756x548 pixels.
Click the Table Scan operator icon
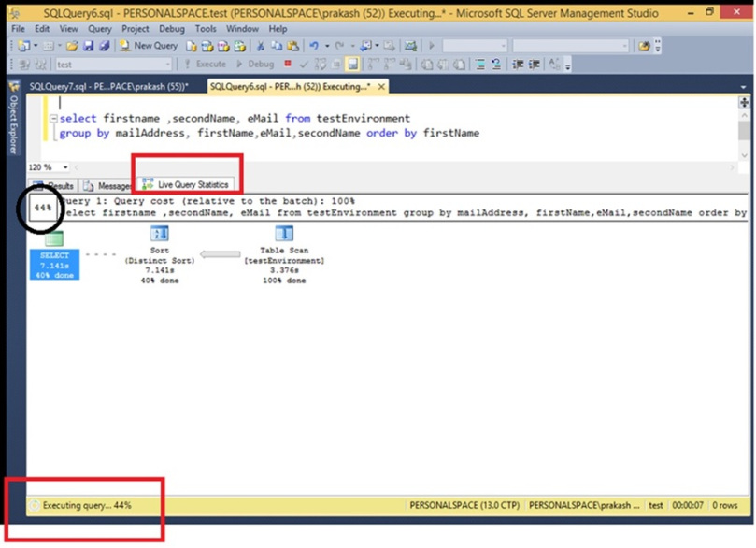click(283, 235)
